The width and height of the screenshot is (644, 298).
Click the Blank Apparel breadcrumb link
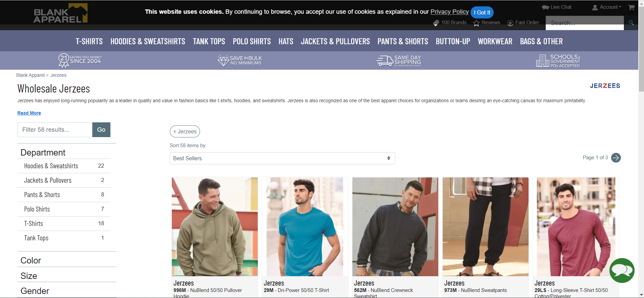click(30, 75)
